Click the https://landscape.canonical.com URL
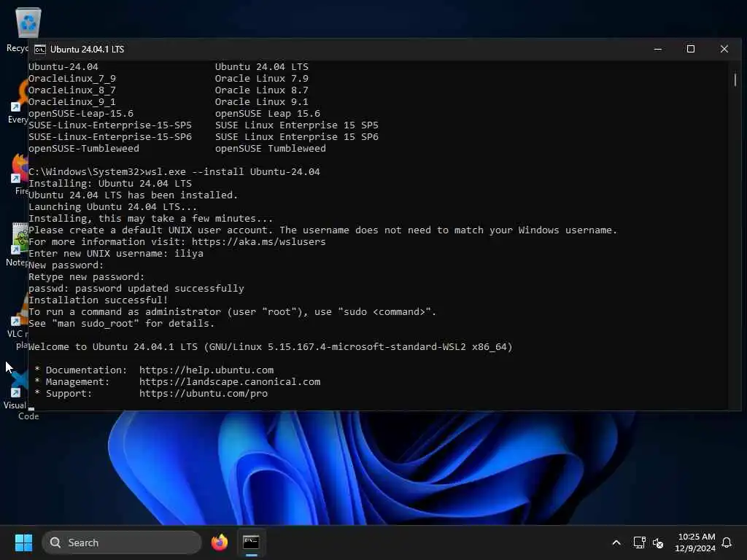The height and width of the screenshot is (560, 747). pos(230,382)
